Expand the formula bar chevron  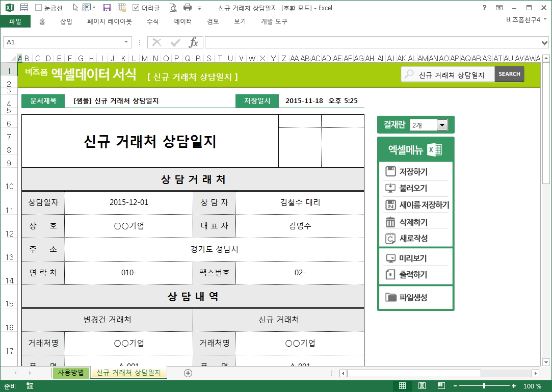pyautogui.click(x=545, y=42)
